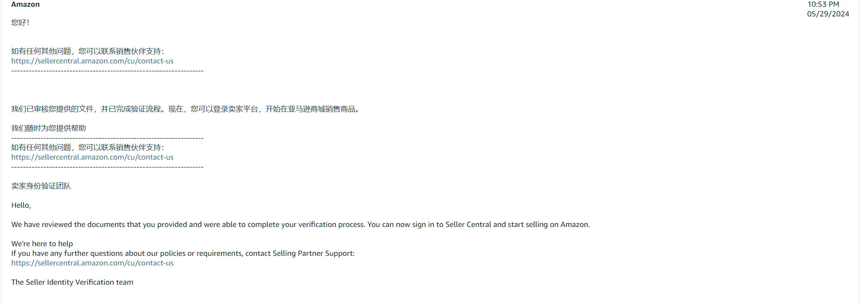
Task: Click the If you have any further questions line
Action: point(183,253)
